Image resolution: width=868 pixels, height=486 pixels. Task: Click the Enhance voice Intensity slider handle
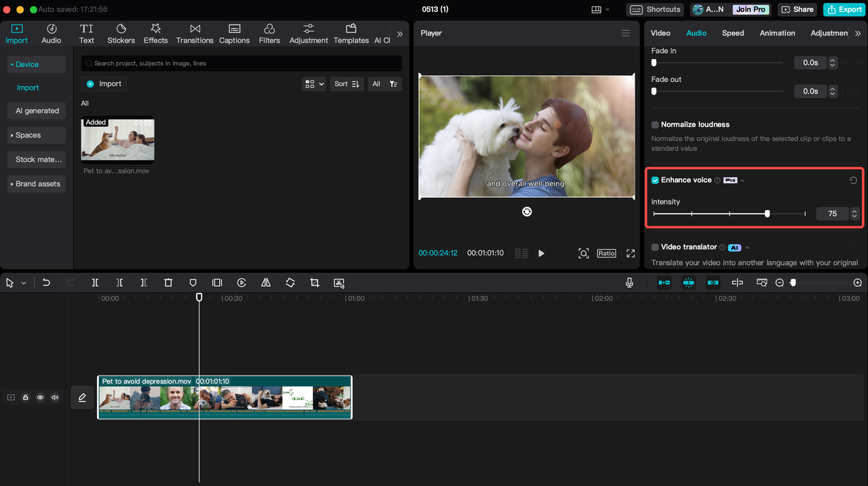[x=767, y=214]
